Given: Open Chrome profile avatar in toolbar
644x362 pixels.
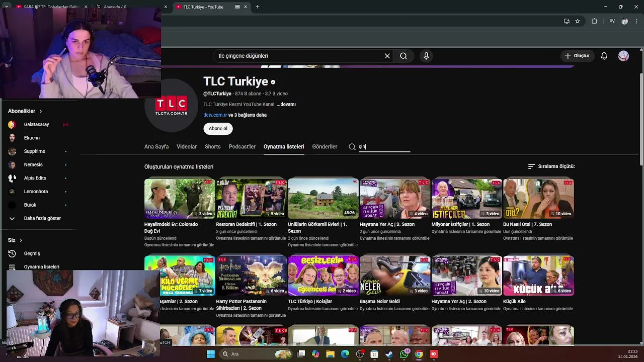Looking at the screenshot, I should click(625, 21).
